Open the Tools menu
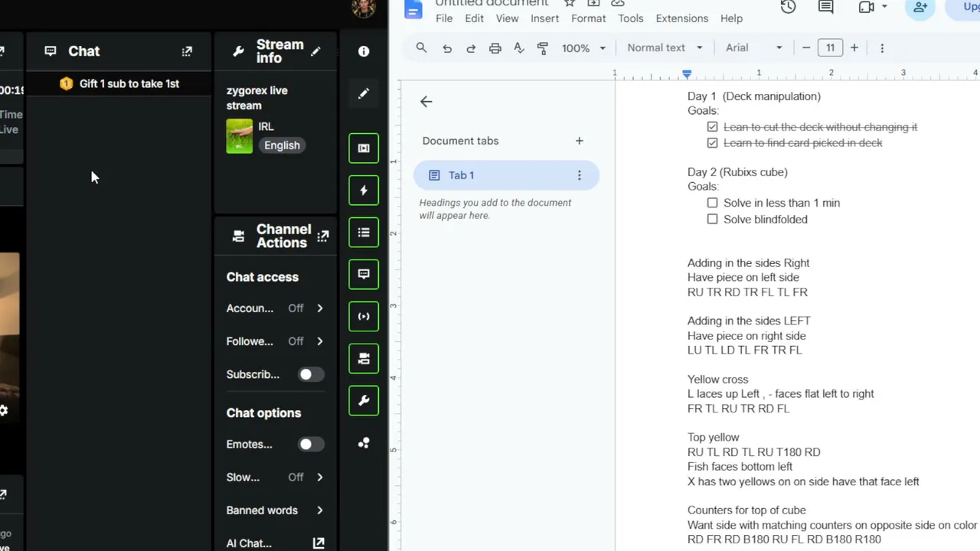 pos(631,18)
